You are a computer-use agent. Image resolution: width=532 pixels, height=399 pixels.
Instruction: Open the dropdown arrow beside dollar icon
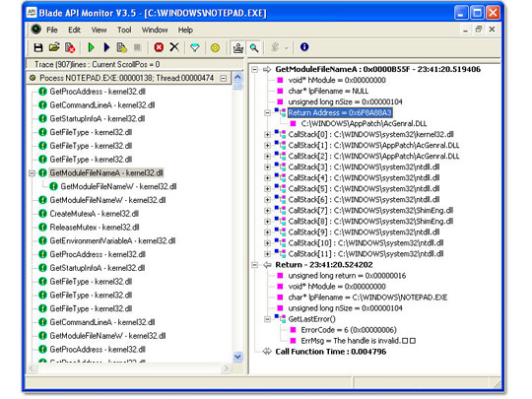(287, 48)
